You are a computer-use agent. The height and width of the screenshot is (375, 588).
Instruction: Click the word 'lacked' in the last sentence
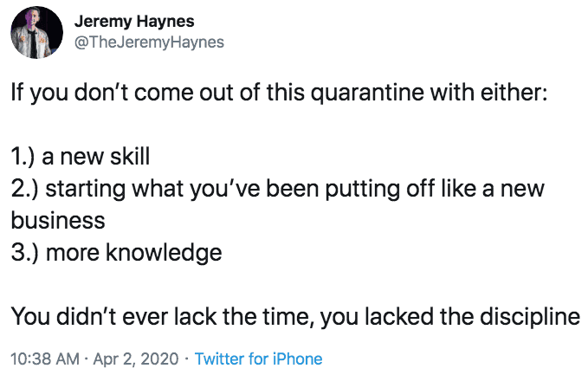tap(399, 316)
